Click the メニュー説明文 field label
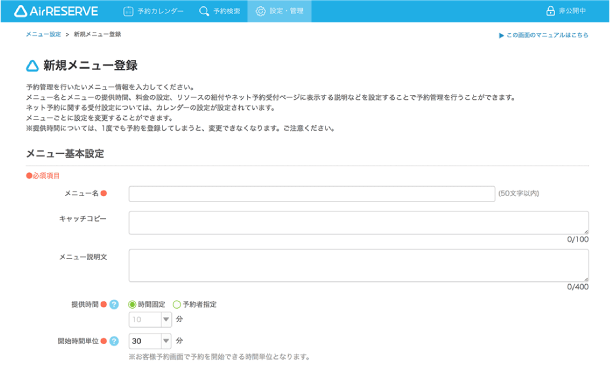This screenshot has height=366, width=610. [x=83, y=257]
